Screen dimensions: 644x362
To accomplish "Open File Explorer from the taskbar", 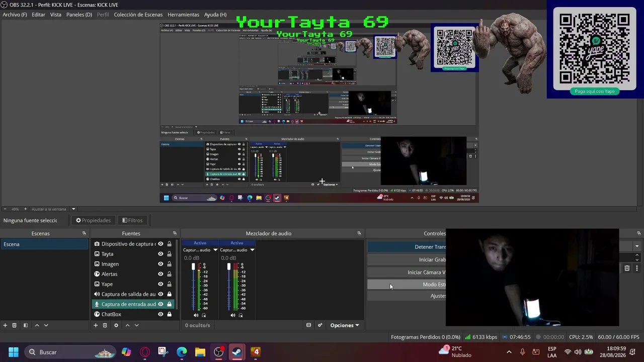I will point(200,352).
